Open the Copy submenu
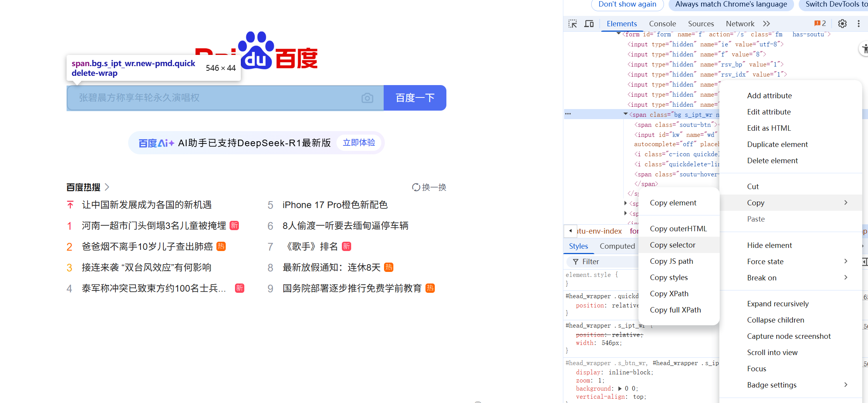This screenshot has height=403, width=868. click(x=791, y=203)
